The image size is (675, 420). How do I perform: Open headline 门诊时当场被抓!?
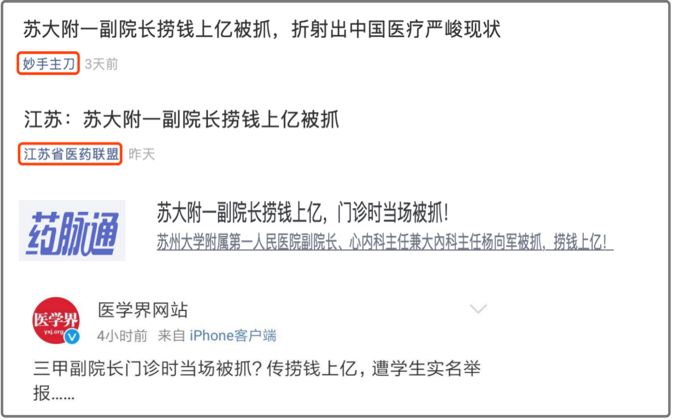[302, 212]
